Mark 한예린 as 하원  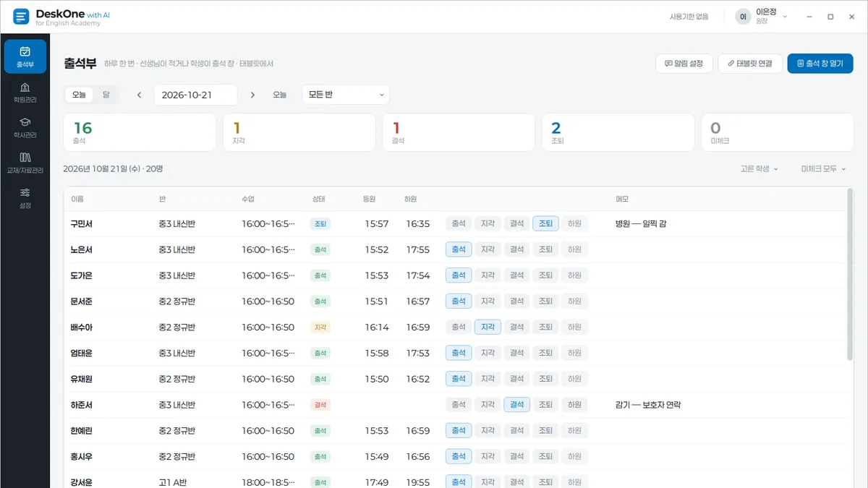click(574, 431)
